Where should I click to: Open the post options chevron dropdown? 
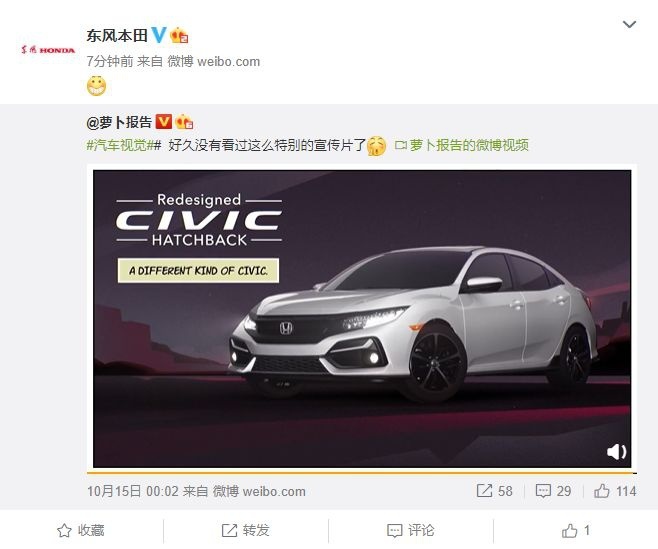[x=629, y=24]
